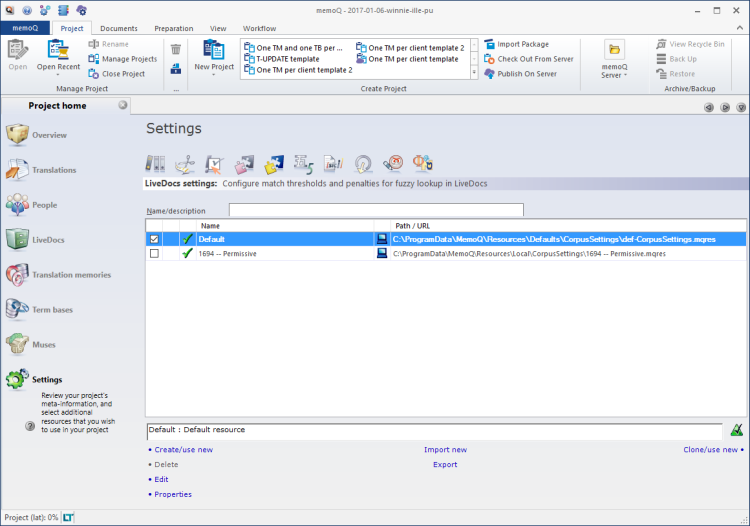Open the Workflow ribbon tab
This screenshot has width=750, height=526.
coord(260,28)
